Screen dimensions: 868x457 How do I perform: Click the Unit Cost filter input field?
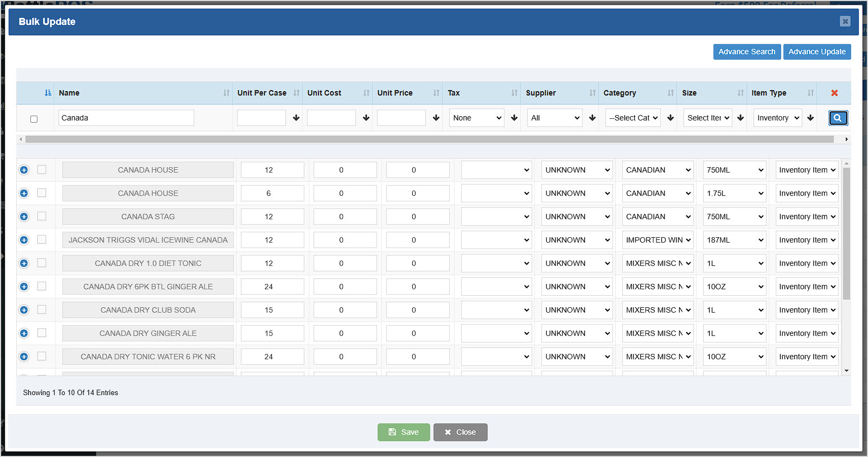click(x=331, y=118)
